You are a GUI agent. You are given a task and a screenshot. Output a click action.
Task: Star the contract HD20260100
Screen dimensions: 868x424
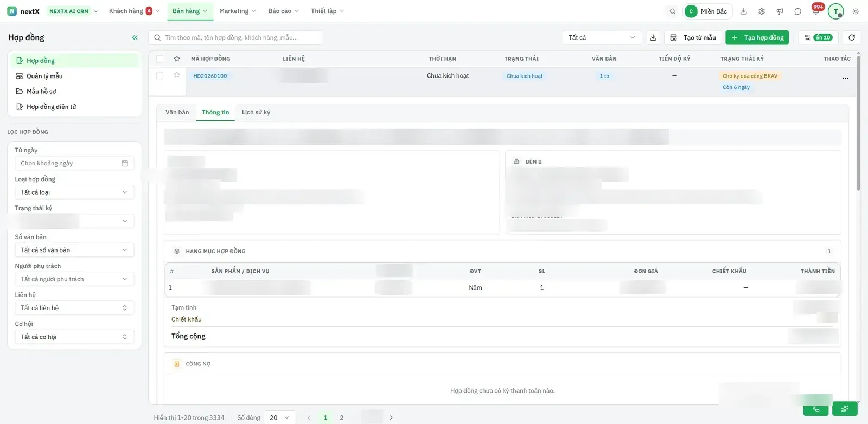coord(177,75)
